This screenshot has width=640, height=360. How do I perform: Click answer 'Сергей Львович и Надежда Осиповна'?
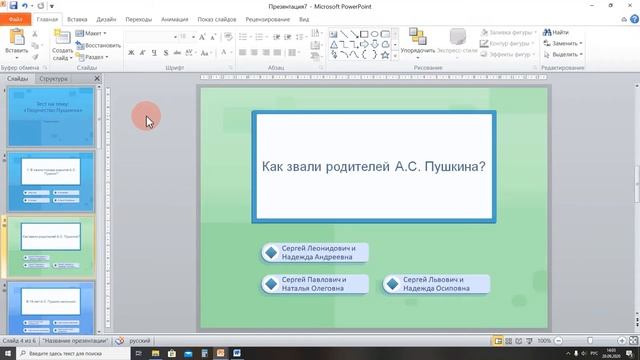[436, 284]
